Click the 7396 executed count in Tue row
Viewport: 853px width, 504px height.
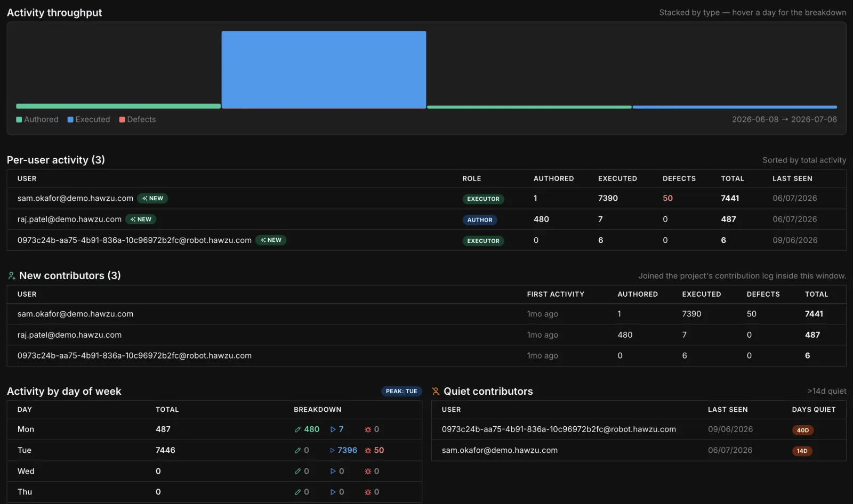click(x=347, y=451)
